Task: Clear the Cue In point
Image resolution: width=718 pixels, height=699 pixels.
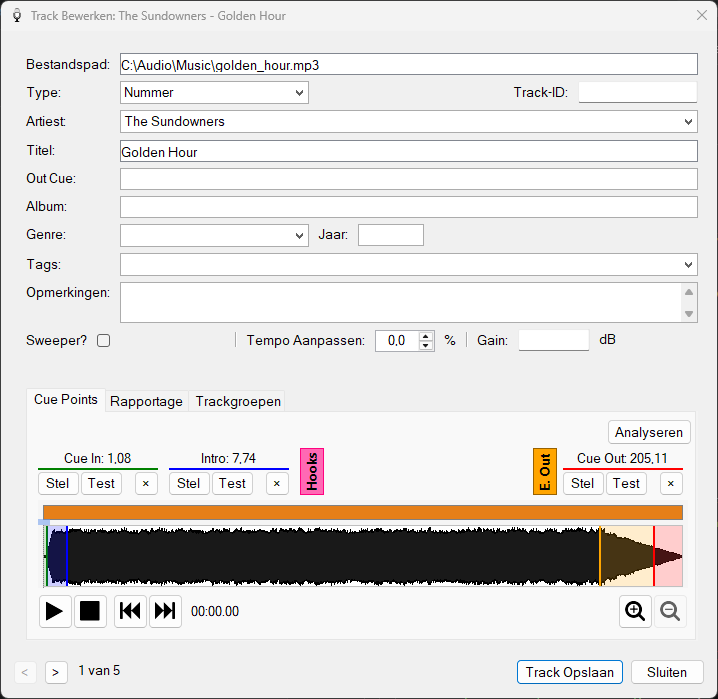Action: coord(146,484)
